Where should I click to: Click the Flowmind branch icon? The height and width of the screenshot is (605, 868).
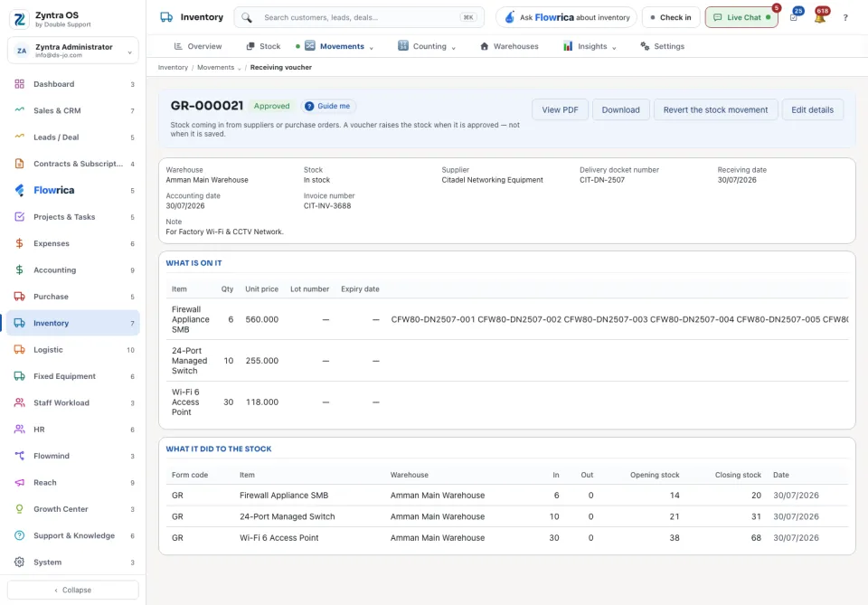point(19,456)
